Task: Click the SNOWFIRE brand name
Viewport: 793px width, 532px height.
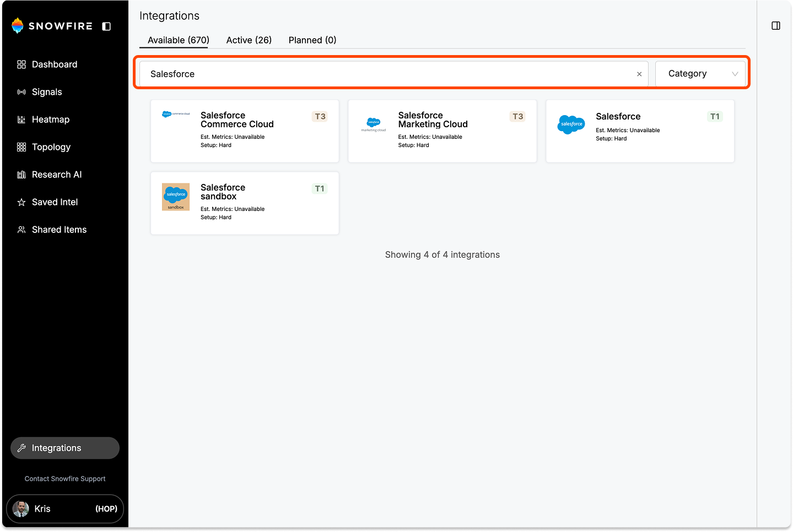Action: click(61, 26)
